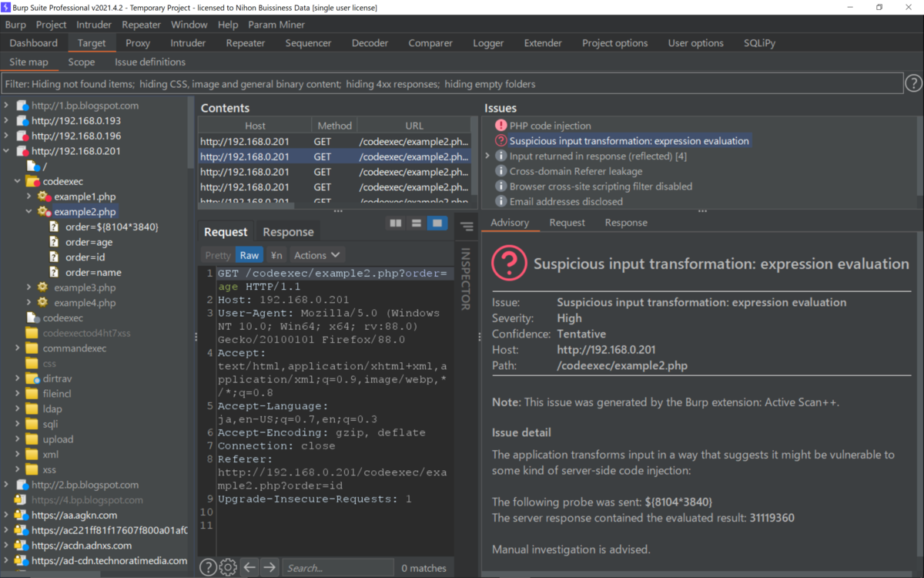Image resolution: width=924 pixels, height=578 pixels.
Task: Click the Burp Suite logo in title bar
Action: pyautogui.click(x=6, y=7)
